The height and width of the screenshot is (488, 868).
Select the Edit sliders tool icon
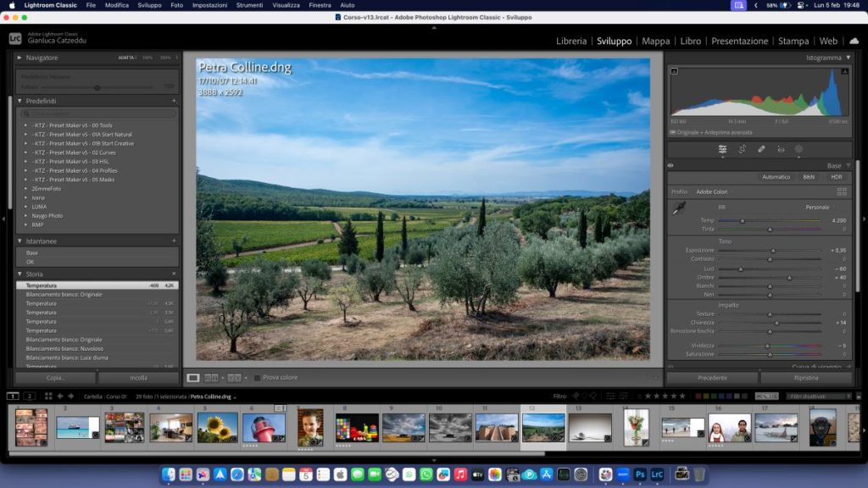pyautogui.click(x=722, y=149)
